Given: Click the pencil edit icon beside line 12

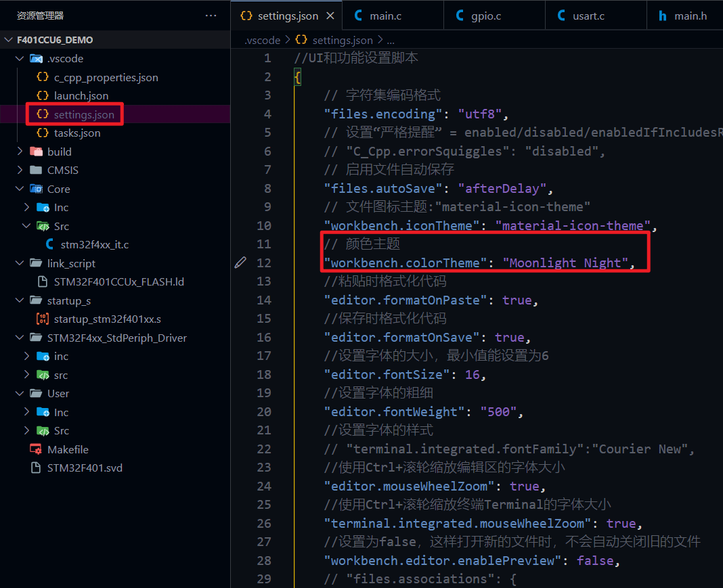Looking at the screenshot, I should pyautogui.click(x=240, y=262).
